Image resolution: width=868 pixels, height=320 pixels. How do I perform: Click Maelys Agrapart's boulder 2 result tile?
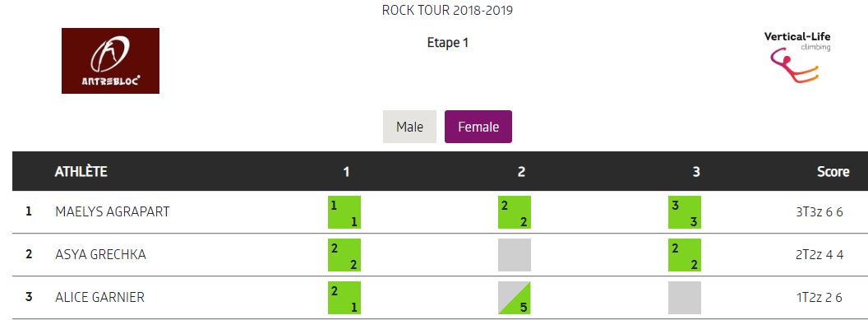pyautogui.click(x=515, y=212)
